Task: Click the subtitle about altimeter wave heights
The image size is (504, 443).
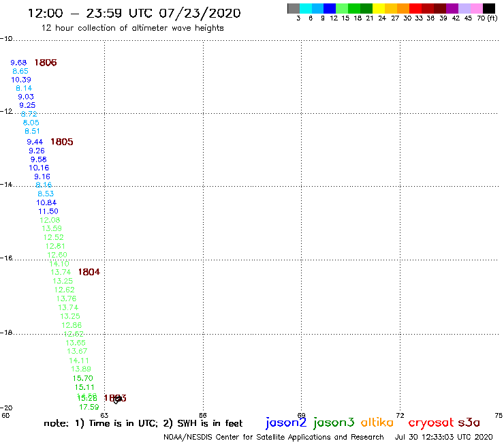Action: [x=132, y=28]
